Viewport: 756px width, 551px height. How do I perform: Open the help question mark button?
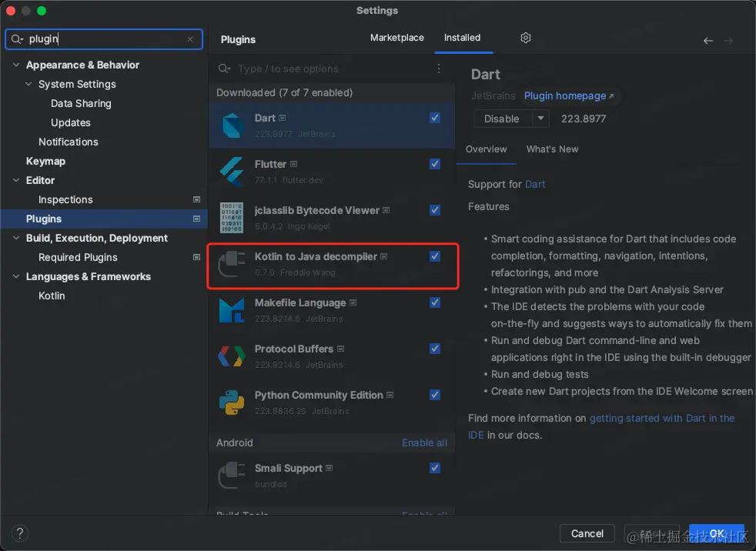coord(20,533)
